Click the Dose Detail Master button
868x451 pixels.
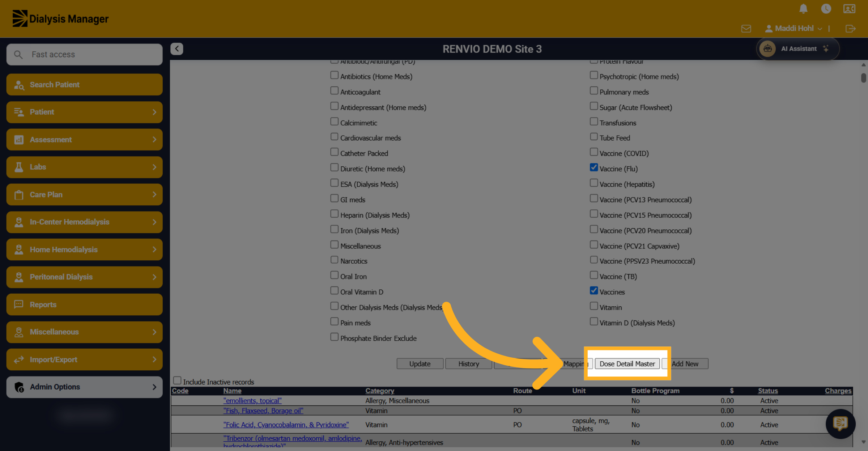(x=627, y=364)
